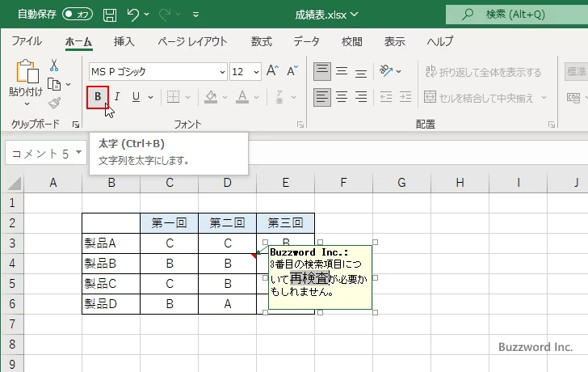Toggle Bold formatting button
Image resolution: width=588 pixels, height=372 pixels.
(98, 97)
